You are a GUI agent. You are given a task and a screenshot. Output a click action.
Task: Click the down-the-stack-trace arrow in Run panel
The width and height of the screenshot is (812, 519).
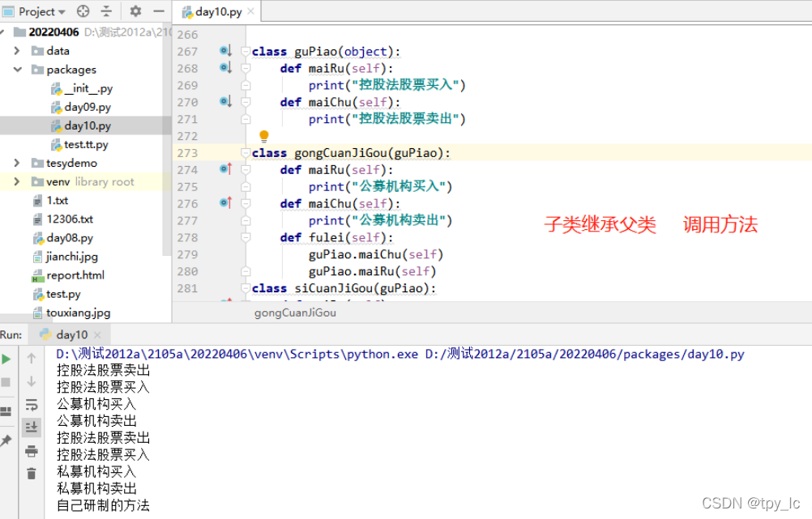coord(31,381)
